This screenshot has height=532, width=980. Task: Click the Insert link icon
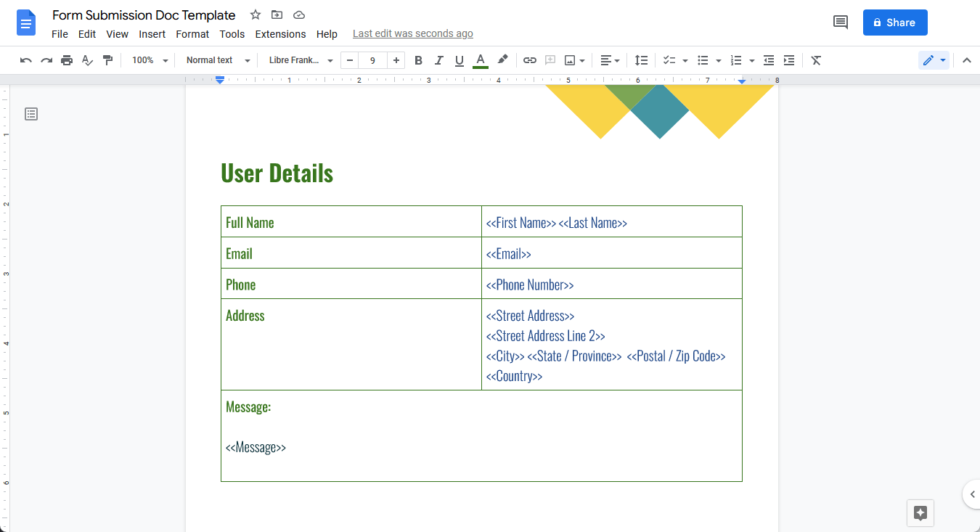(530, 60)
